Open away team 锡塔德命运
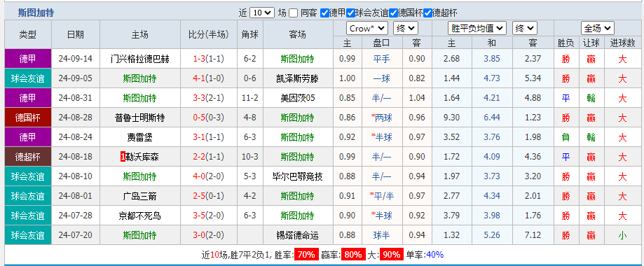Image resolution: width=644 pixels, height=266 pixels. 297,236
